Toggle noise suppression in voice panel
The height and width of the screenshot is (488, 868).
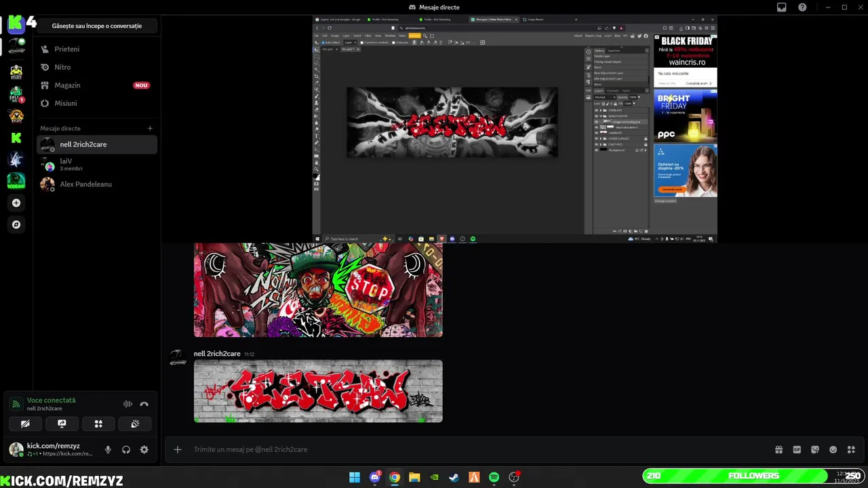point(127,404)
